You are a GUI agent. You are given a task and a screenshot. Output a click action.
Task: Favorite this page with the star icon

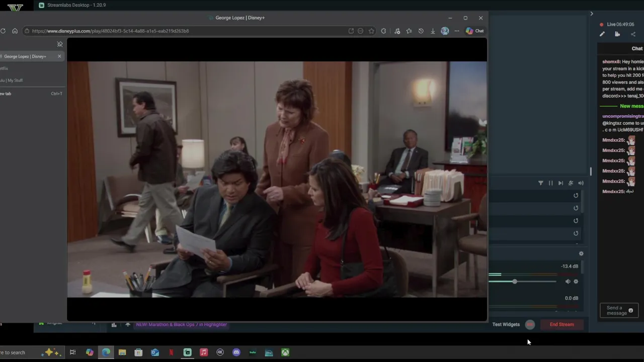tap(371, 31)
